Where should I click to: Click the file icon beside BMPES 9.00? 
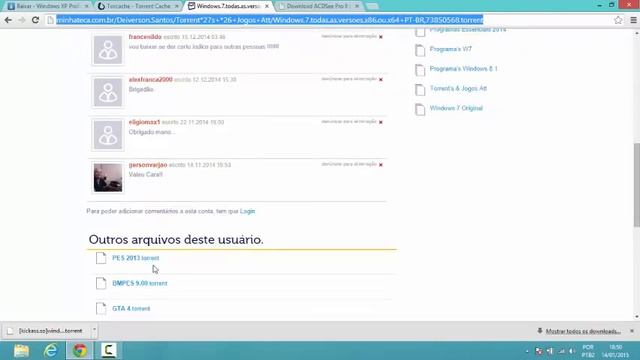pos(101,283)
